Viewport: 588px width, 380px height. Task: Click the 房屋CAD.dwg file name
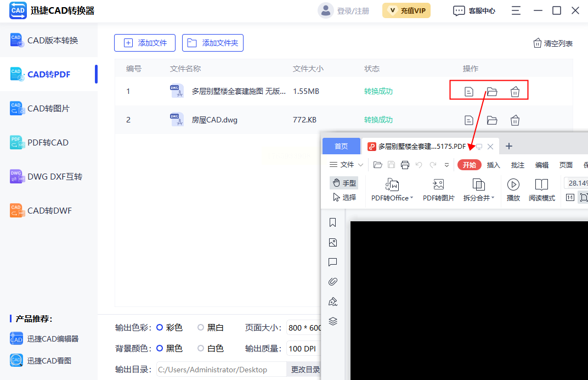point(214,120)
